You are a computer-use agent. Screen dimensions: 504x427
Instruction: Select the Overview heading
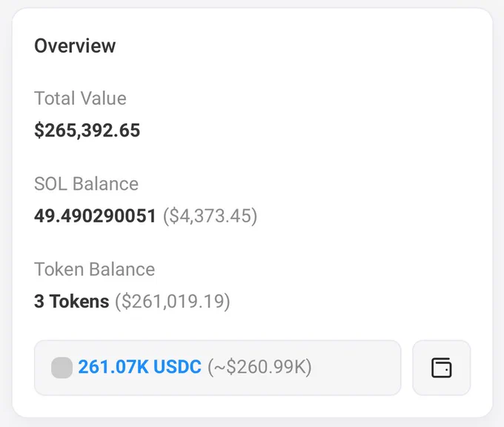pyautogui.click(x=75, y=46)
